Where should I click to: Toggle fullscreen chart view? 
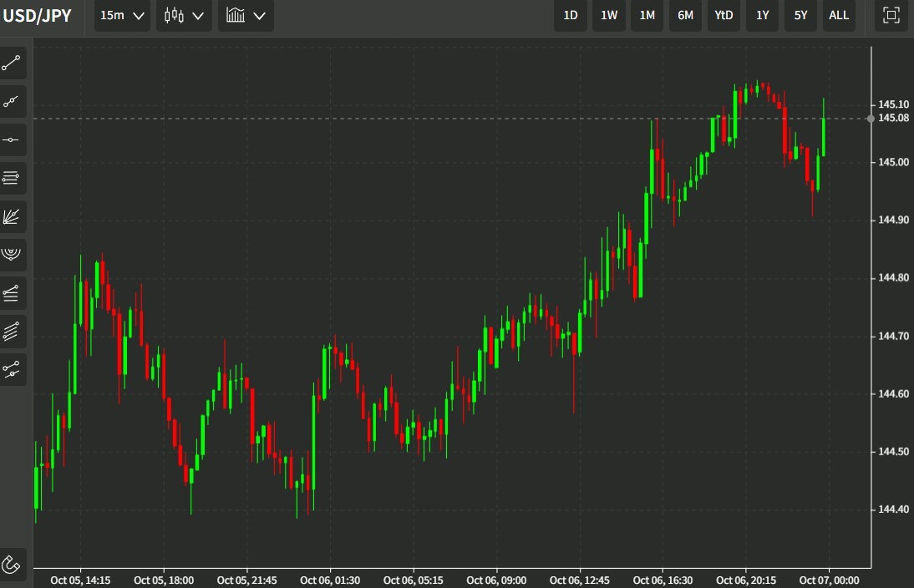point(891,15)
